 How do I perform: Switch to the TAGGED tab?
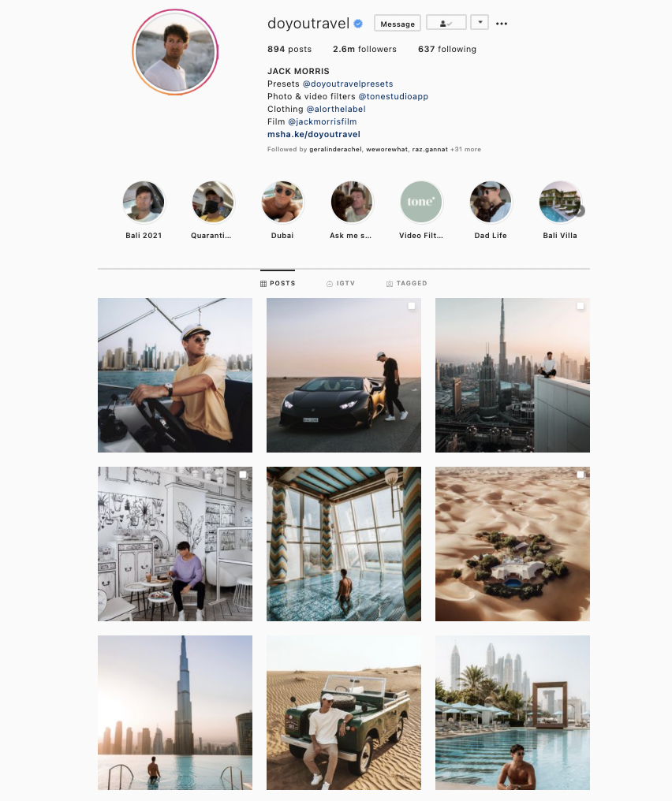click(406, 283)
